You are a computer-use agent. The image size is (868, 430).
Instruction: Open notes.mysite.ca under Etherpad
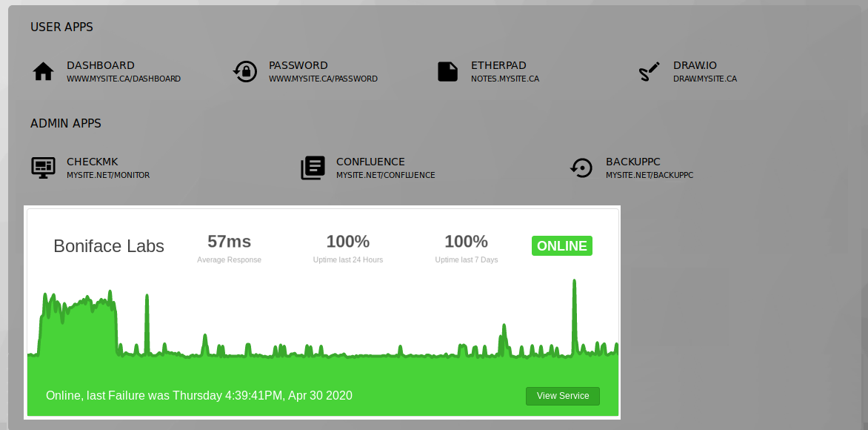coord(505,79)
